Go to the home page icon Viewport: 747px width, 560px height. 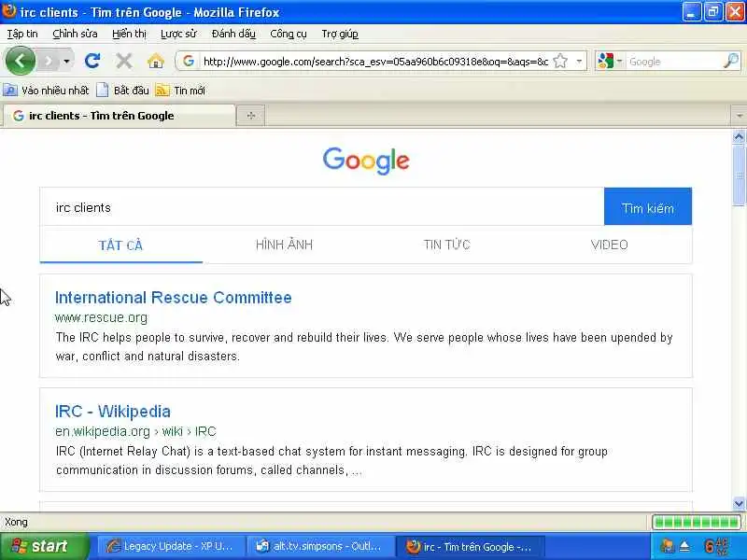coord(156,61)
